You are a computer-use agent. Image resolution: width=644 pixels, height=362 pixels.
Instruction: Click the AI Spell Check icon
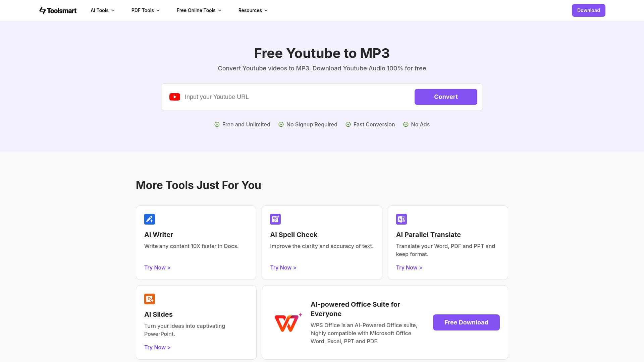275,219
